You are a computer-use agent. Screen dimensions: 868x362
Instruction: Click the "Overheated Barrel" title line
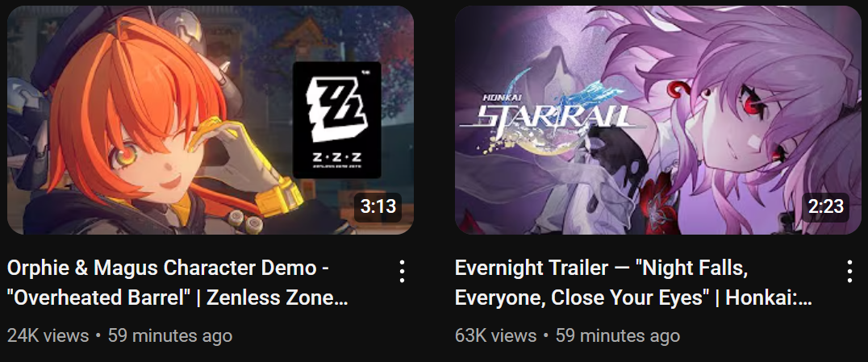(x=177, y=298)
